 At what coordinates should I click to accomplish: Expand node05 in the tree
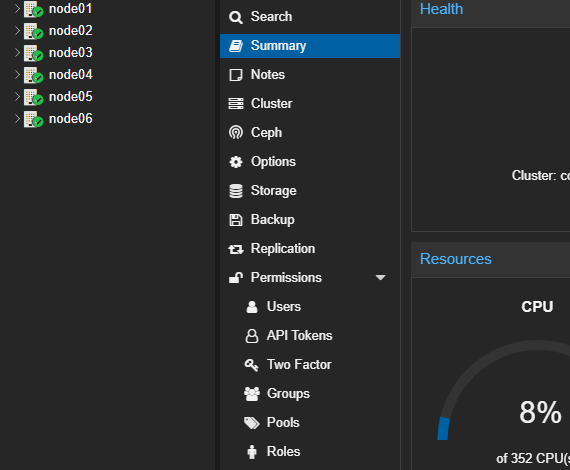[x=17, y=97]
